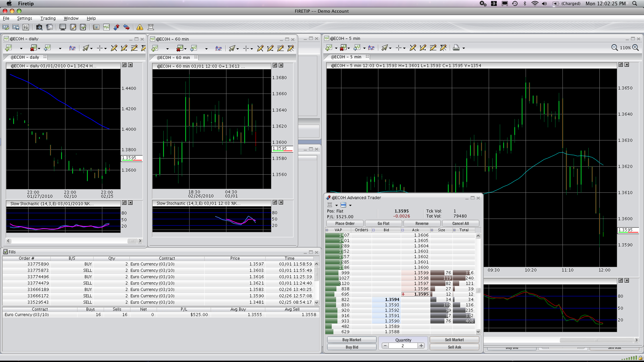Screen dimensions: 644x362
Task: Click the notepad with pencil icon
Action: tap(73, 27)
